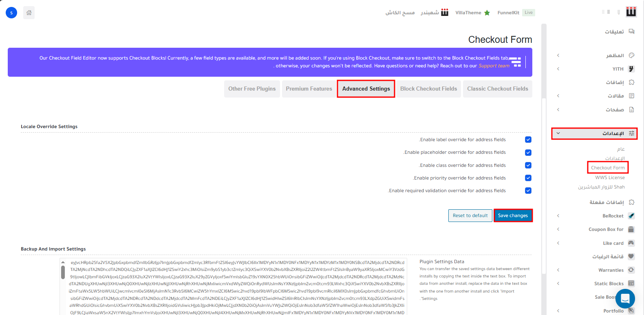
Task: Disable required validation override checkbox
Action: [x=528, y=191]
